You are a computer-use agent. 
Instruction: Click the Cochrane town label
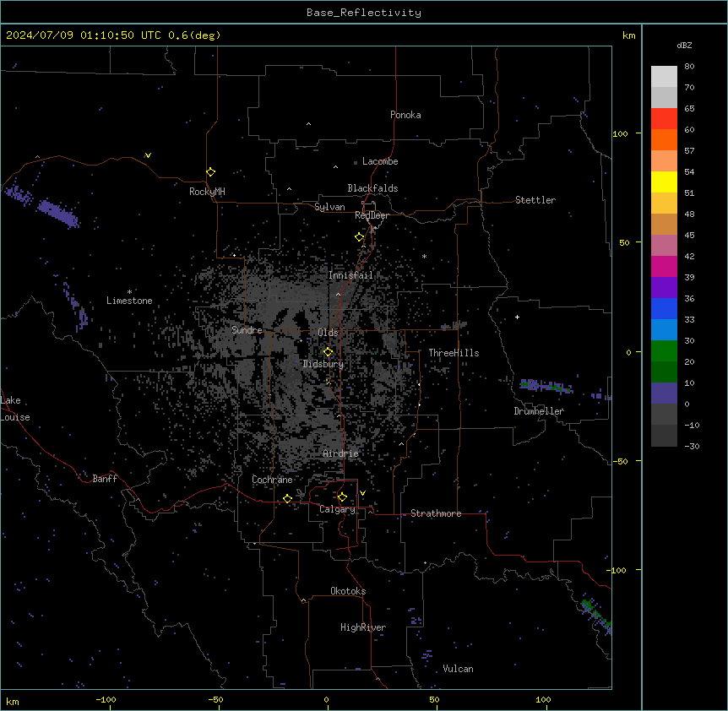click(272, 480)
